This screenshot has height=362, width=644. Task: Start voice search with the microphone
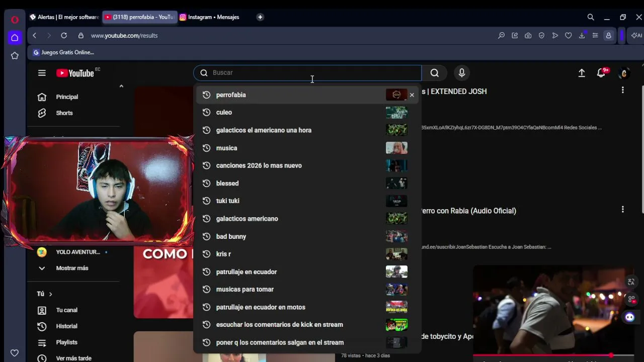coord(462,73)
